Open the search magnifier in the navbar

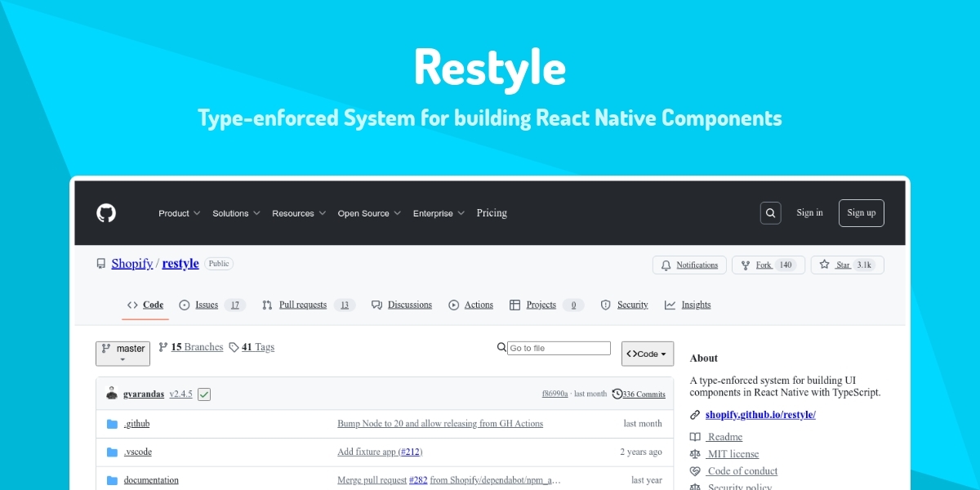tap(770, 212)
